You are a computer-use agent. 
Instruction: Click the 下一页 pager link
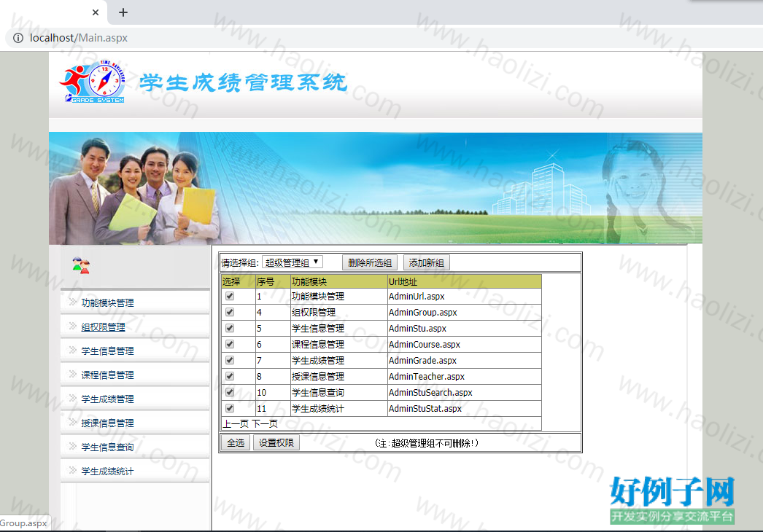pyautogui.click(x=265, y=423)
